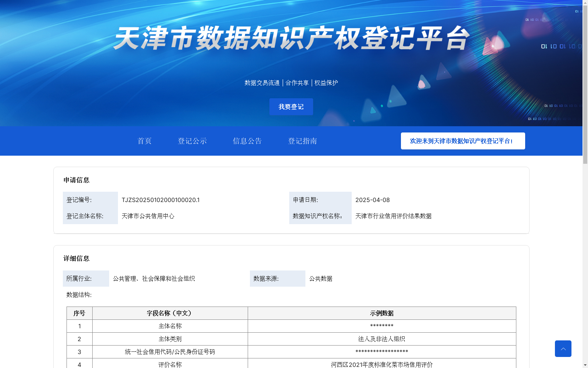Open the 首页 navigation tab
The image size is (588, 368).
pyautogui.click(x=144, y=141)
